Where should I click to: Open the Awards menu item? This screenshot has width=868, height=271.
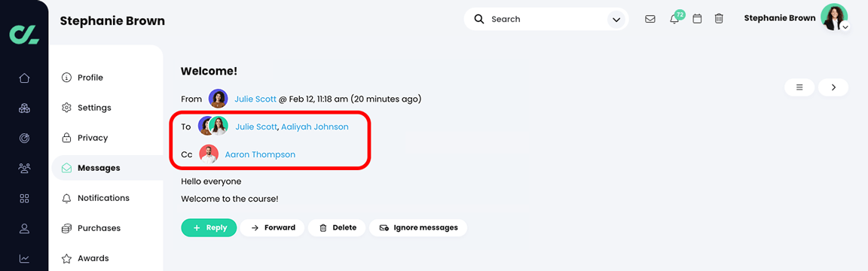click(x=93, y=258)
